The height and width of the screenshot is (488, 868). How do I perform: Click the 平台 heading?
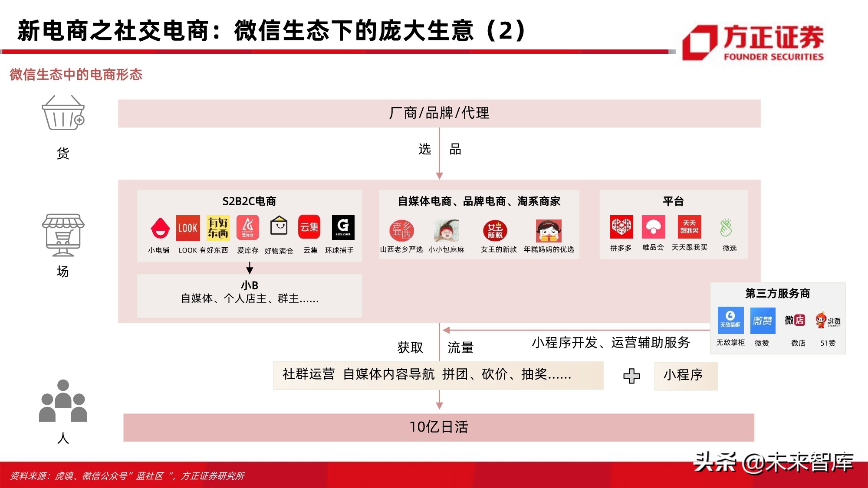pos(673,201)
